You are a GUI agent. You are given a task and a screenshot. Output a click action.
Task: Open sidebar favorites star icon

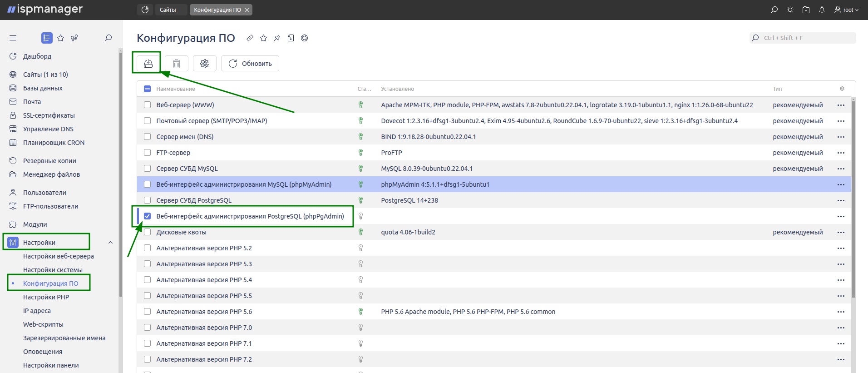[x=60, y=38]
